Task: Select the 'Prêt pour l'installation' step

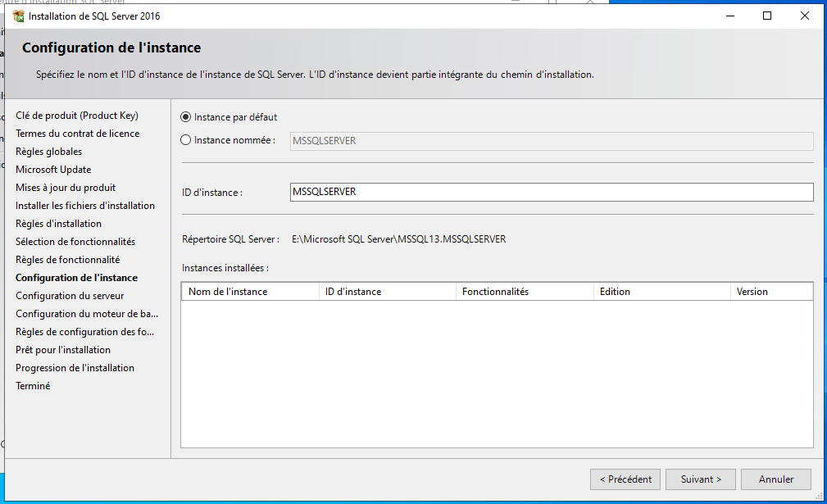Action: 63,350
